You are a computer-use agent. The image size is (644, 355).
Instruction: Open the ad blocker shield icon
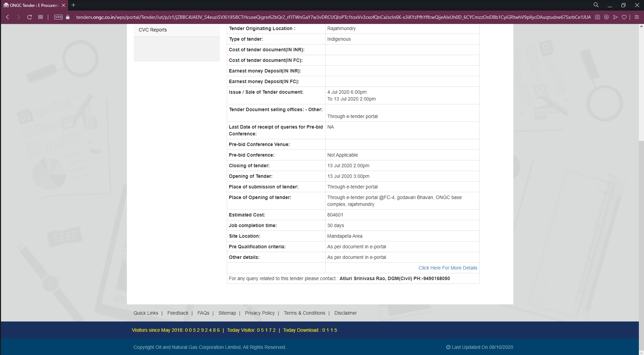coord(606,17)
